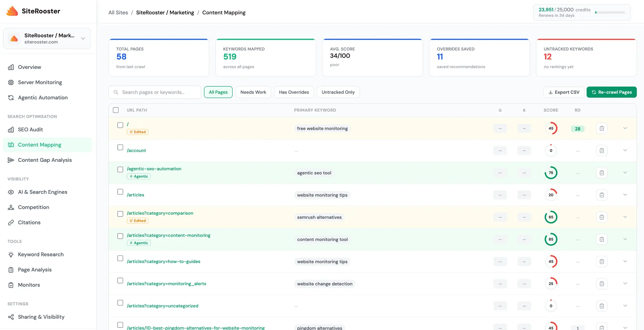The image size is (644, 330).
Task: Expand the /agentic-seo-automation row chevron
Action: pos(625,173)
